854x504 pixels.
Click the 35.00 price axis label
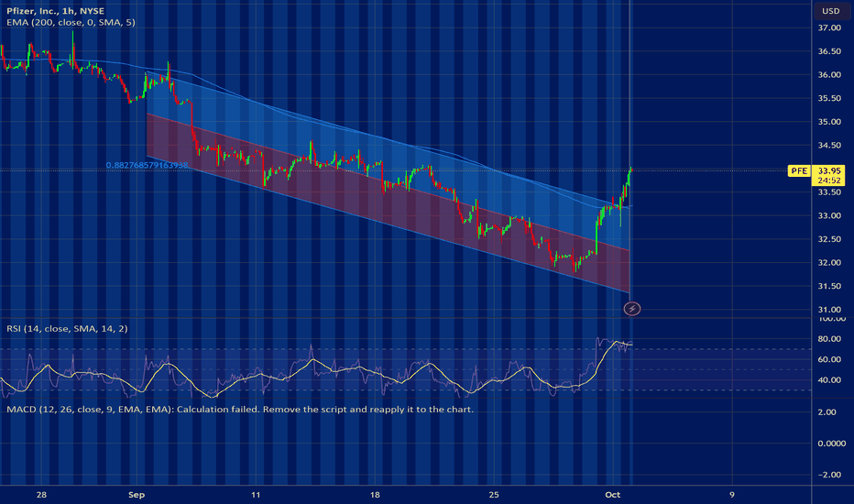829,122
